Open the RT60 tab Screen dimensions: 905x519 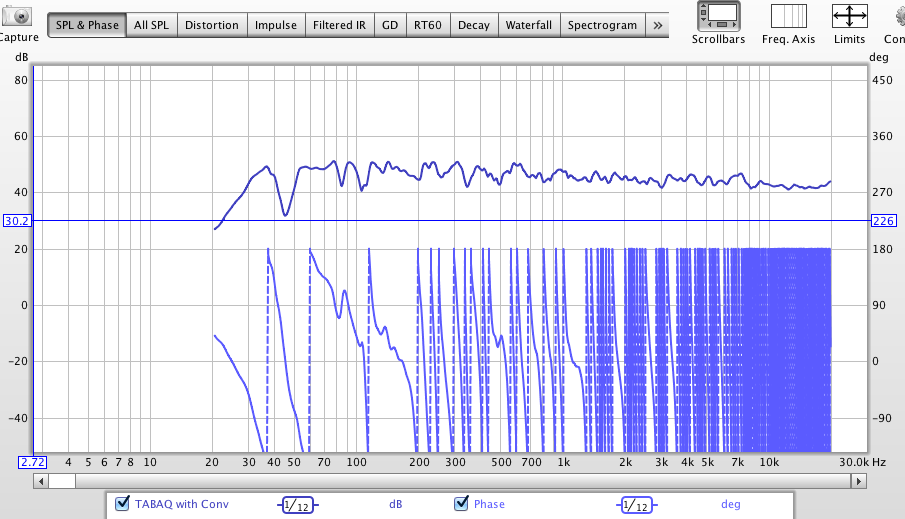(x=428, y=25)
